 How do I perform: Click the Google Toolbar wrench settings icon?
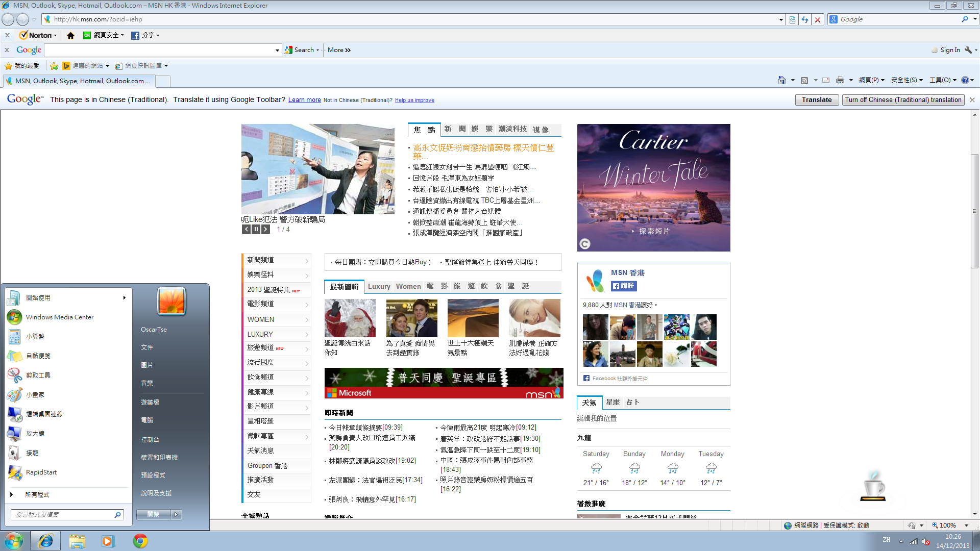pos(968,50)
